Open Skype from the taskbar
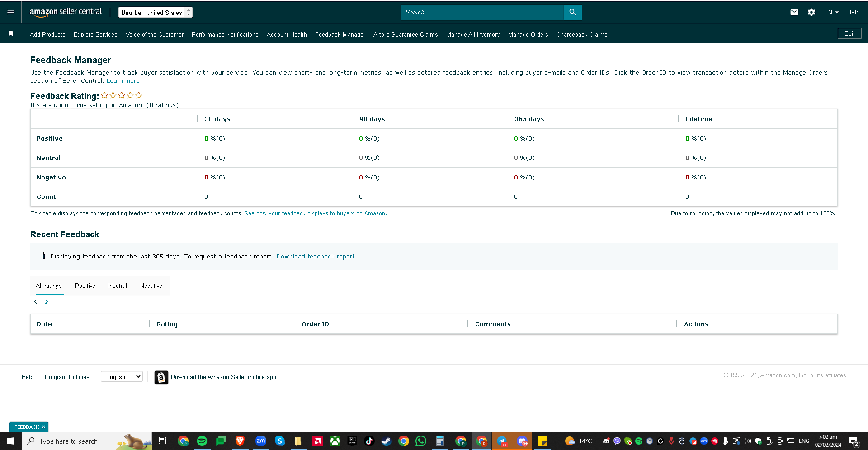 tap(280, 441)
